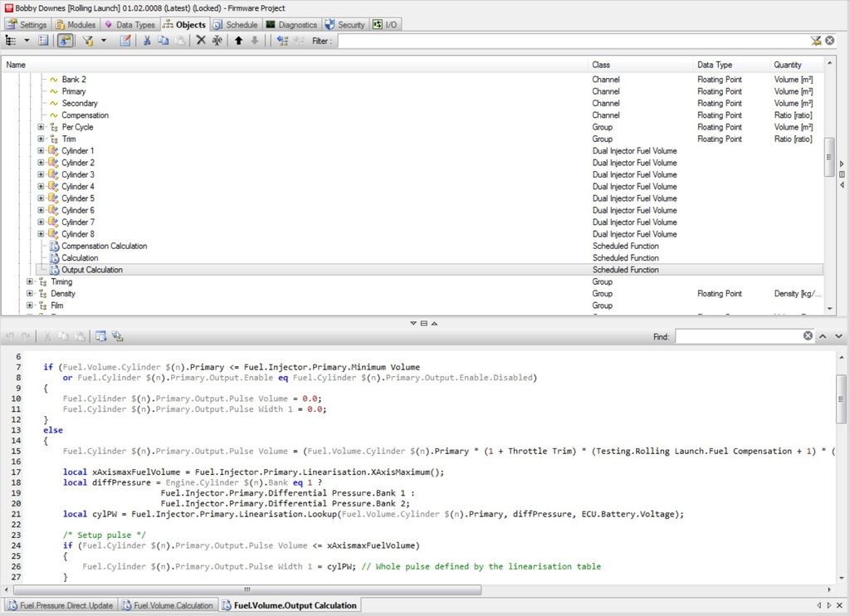Click the clear filter icon in the Filter box
Screen dimensions: 850x616
pos(815,41)
